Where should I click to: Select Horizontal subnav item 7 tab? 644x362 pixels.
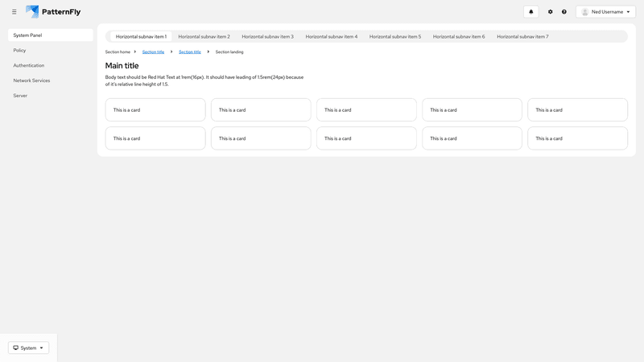click(522, 36)
